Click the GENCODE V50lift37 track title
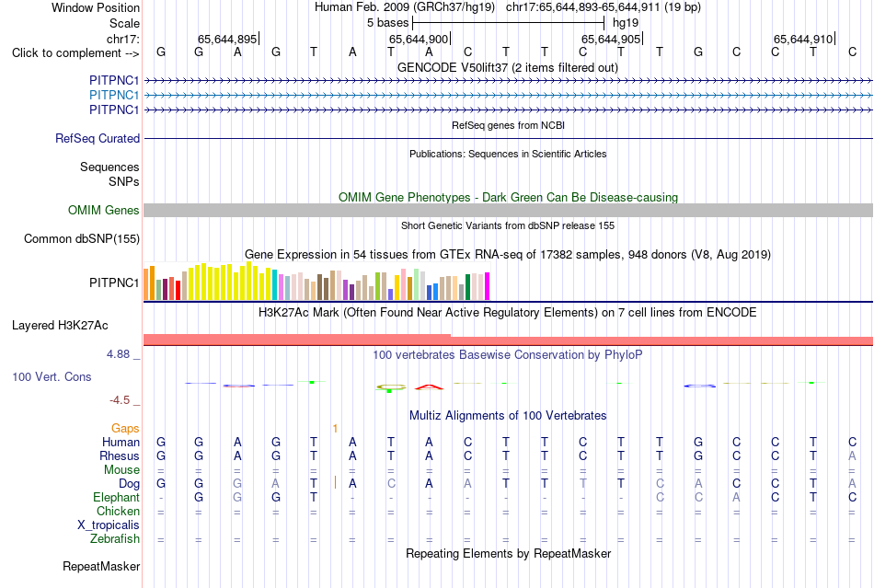The width and height of the screenshot is (874, 588). point(507,67)
